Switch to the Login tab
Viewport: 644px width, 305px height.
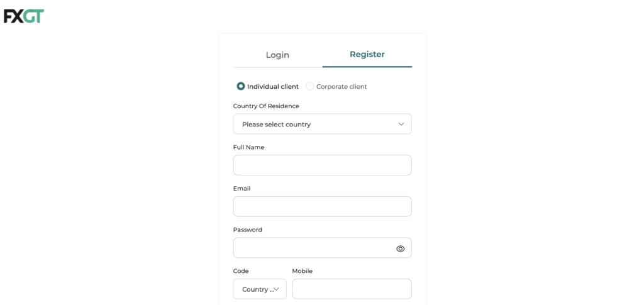(x=277, y=55)
